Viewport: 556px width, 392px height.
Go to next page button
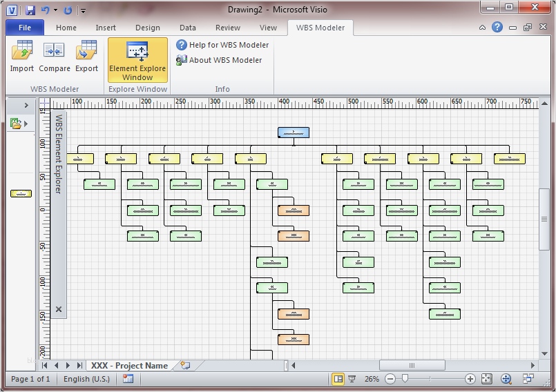click(68, 365)
